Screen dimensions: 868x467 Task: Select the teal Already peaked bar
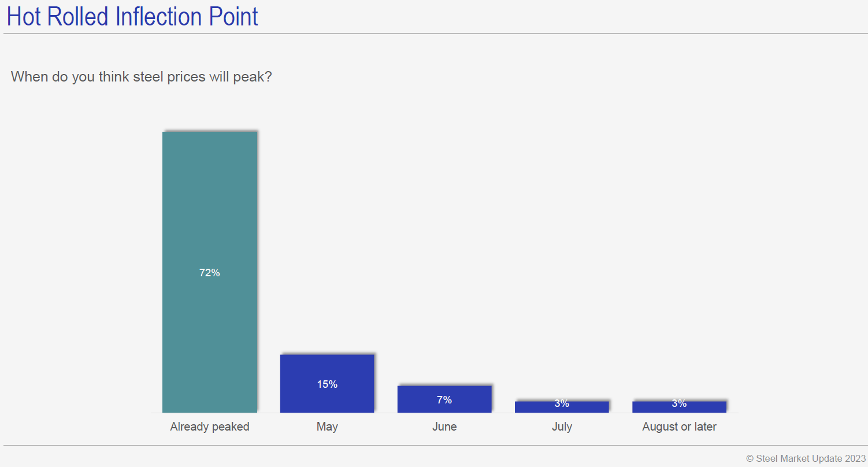click(x=209, y=202)
